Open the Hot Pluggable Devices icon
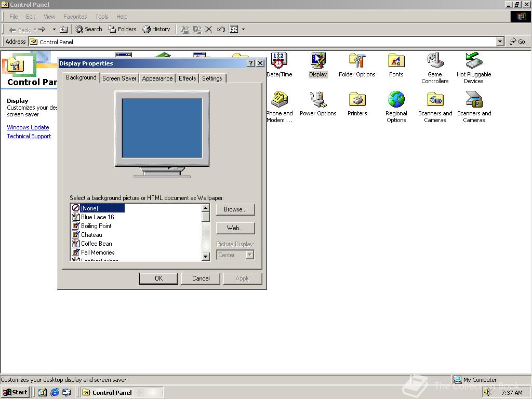 tap(474, 61)
